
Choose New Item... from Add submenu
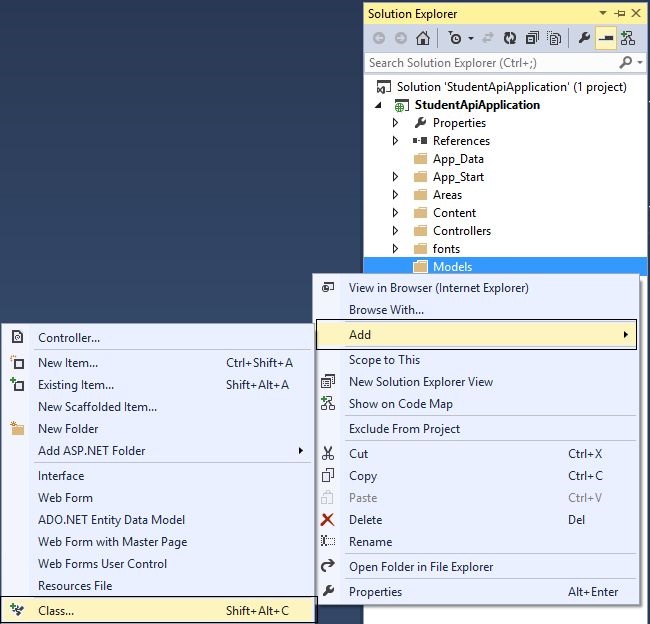point(158,363)
